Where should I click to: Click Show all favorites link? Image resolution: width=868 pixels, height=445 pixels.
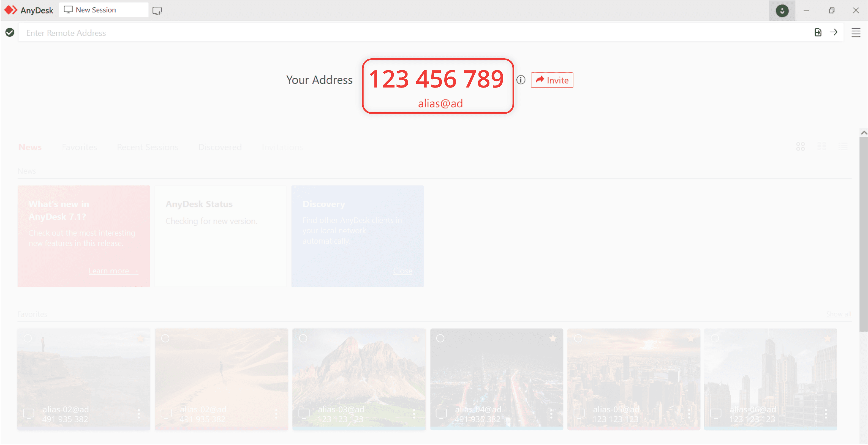point(838,314)
